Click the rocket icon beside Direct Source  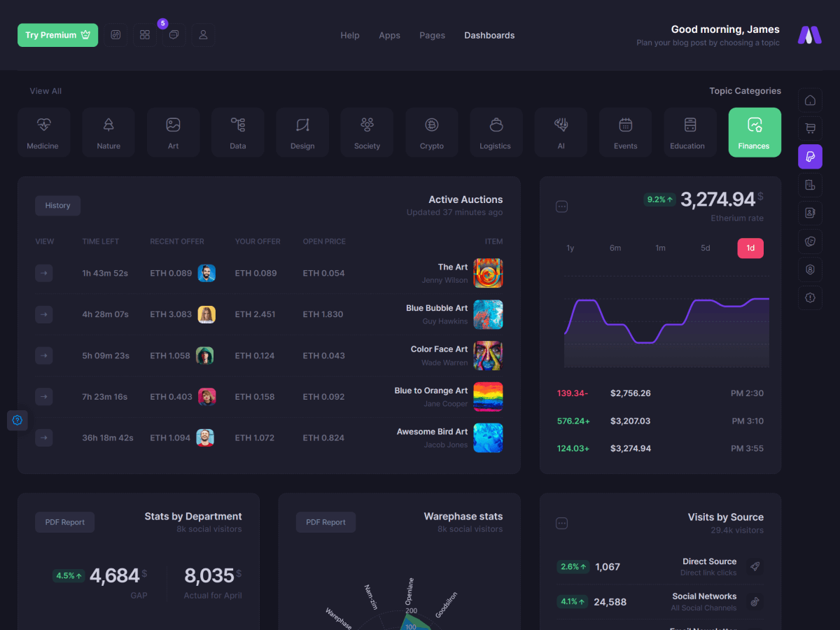point(754,567)
